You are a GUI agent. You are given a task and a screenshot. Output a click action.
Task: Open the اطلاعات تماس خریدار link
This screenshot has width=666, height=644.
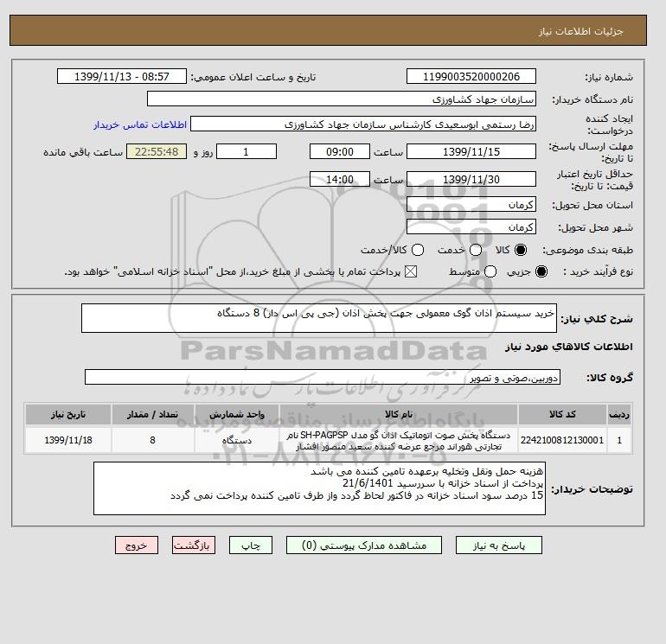tap(140, 124)
